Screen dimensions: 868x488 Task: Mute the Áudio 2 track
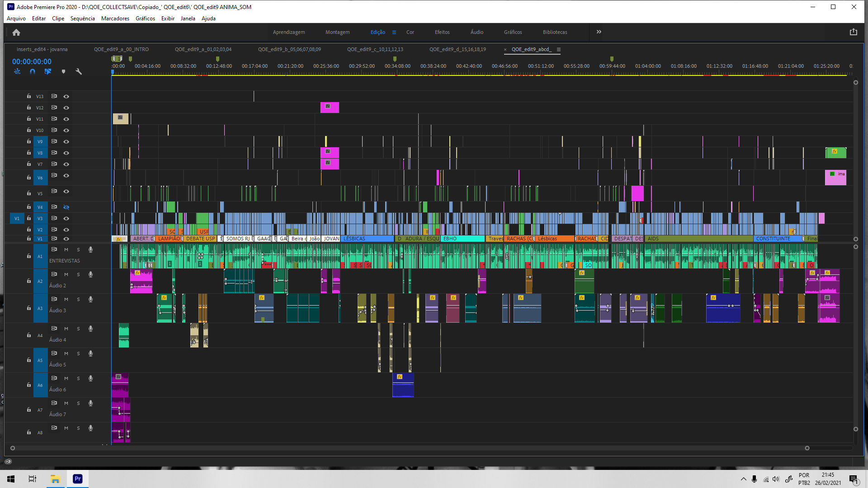point(66,275)
